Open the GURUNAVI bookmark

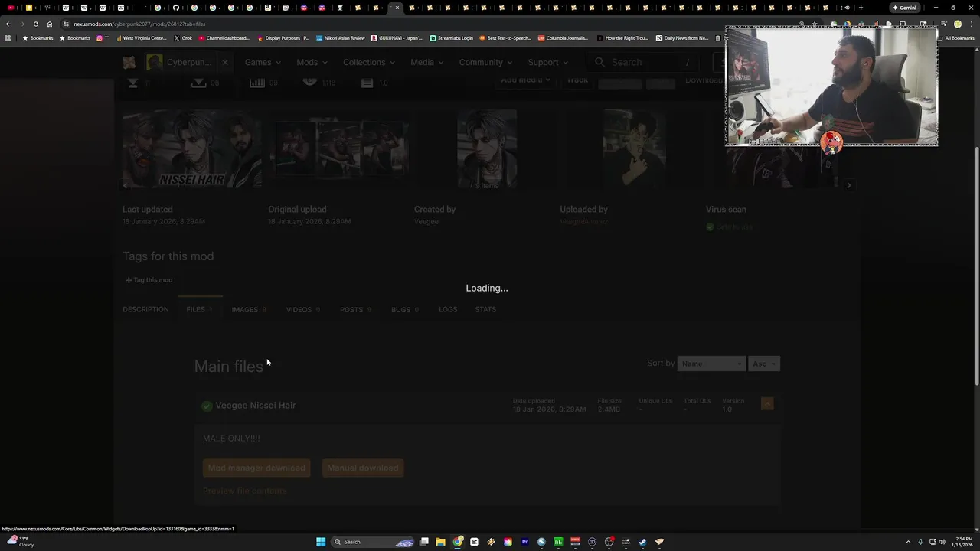pyautogui.click(x=397, y=38)
